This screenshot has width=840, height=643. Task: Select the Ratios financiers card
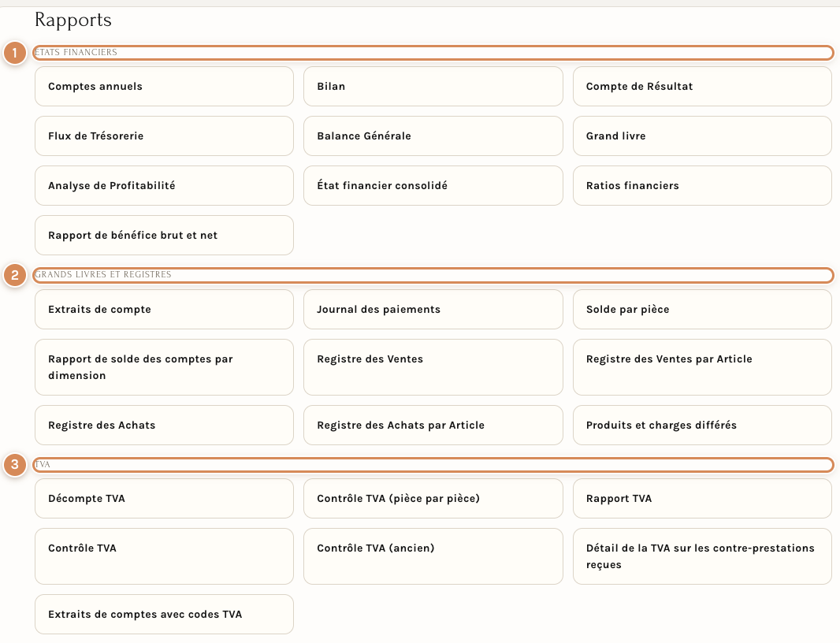tap(702, 185)
